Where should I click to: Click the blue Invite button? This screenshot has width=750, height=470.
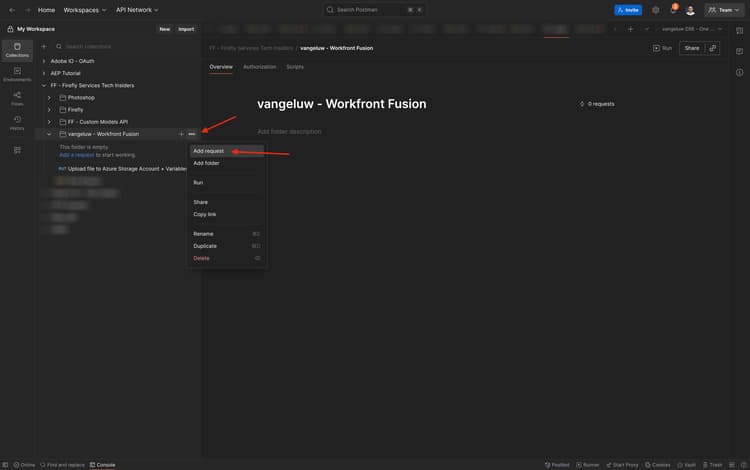(628, 10)
